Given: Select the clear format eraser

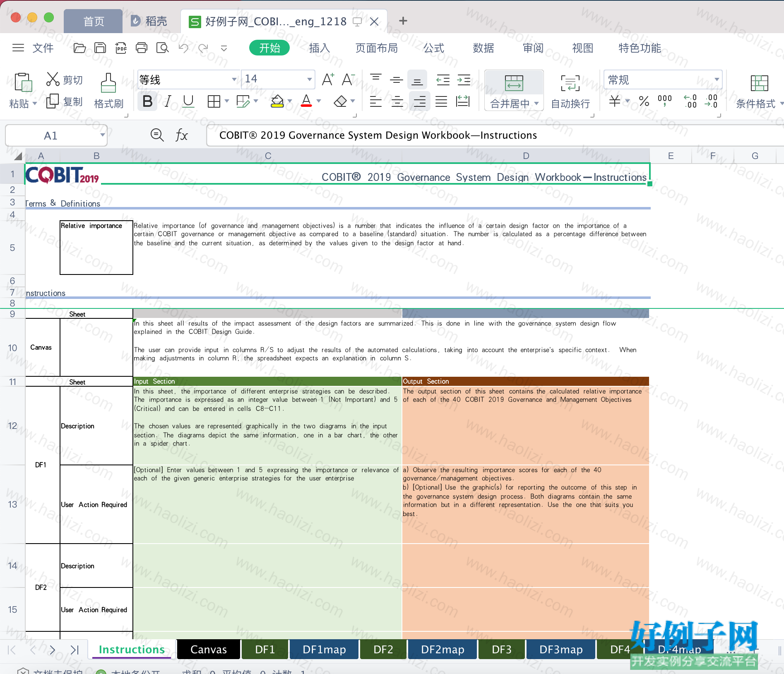Looking at the screenshot, I should [340, 101].
